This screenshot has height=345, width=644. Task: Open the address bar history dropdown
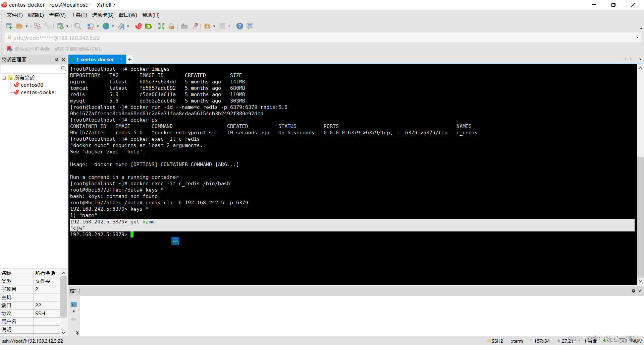(x=637, y=38)
